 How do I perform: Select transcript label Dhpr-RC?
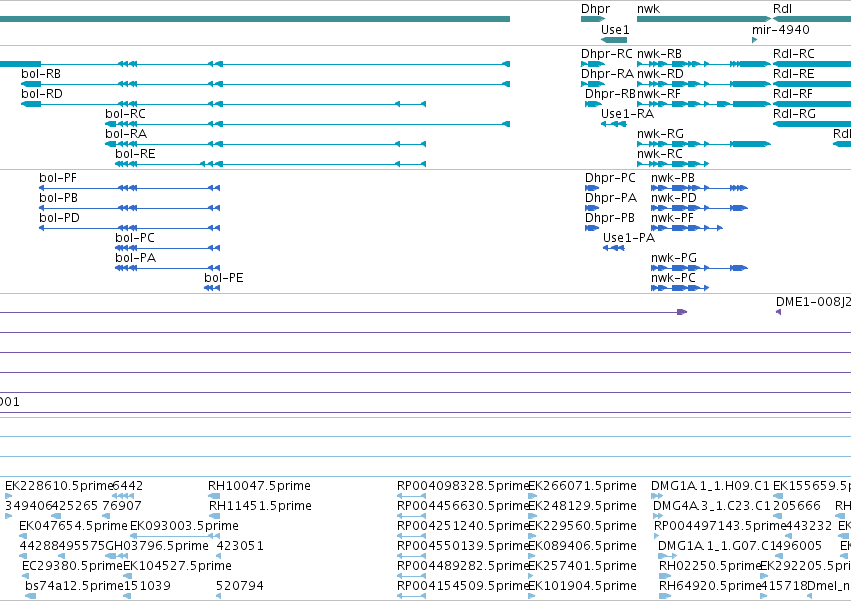tap(607, 54)
